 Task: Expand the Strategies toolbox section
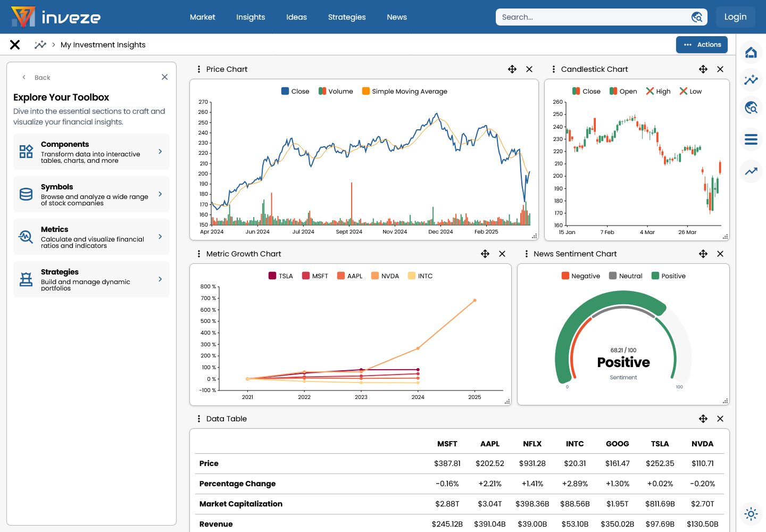pyautogui.click(x=91, y=279)
